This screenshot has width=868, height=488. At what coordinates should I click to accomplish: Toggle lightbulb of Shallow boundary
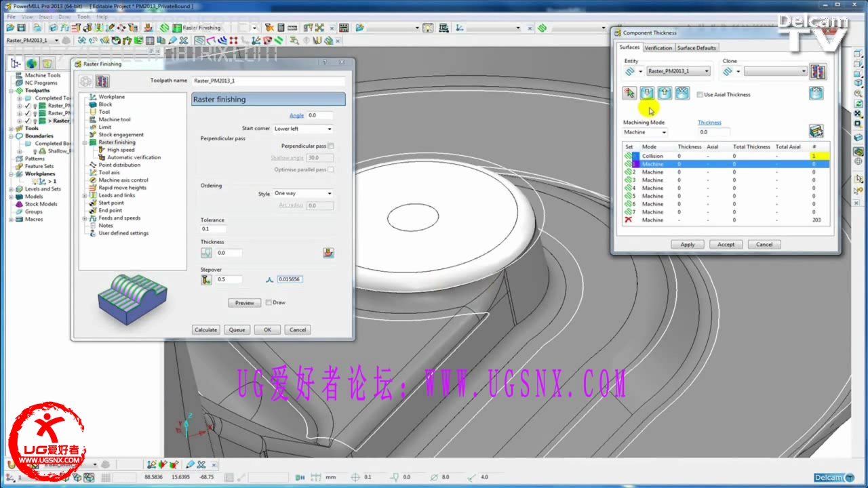tap(35, 151)
